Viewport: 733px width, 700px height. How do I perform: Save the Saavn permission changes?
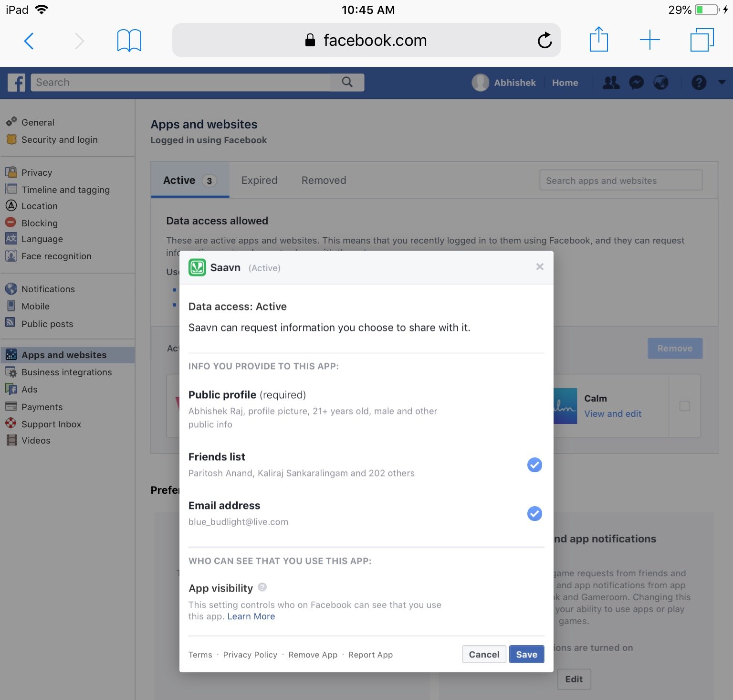(x=526, y=654)
